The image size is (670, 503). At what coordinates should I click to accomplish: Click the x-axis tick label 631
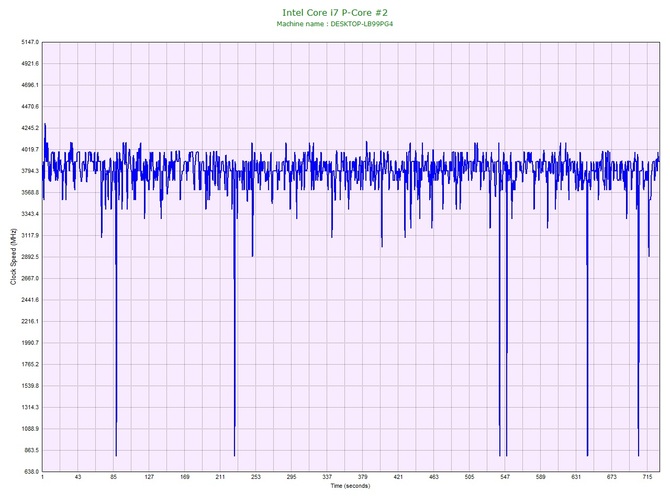tap(576, 477)
